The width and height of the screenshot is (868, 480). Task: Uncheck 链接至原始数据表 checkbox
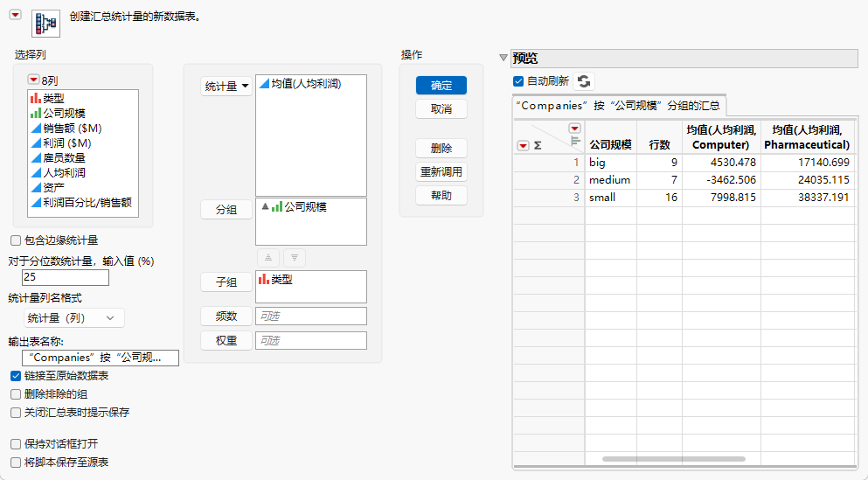[x=16, y=376]
